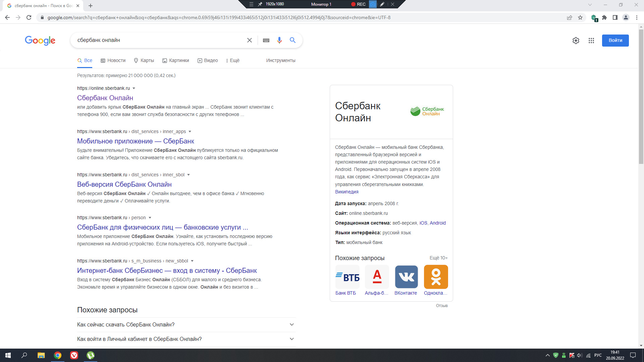Image resolution: width=644 pixels, height=362 pixels.
Task: Click Ещё 10+ related searches link
Action: 438,258
